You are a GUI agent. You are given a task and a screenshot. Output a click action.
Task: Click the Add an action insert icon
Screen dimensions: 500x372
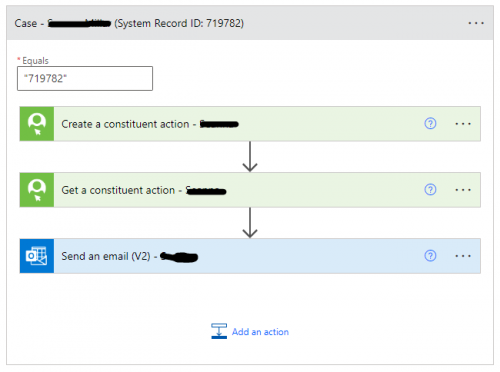pyautogui.click(x=219, y=331)
